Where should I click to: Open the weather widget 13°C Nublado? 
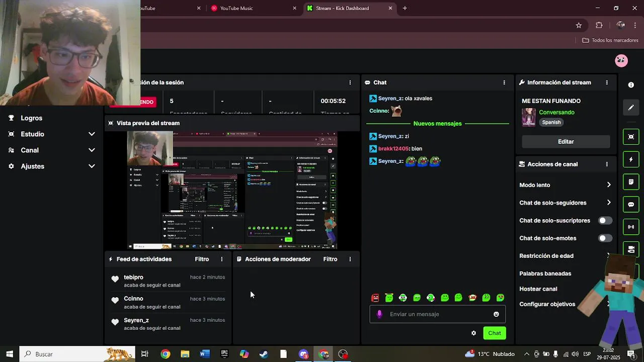click(490, 354)
